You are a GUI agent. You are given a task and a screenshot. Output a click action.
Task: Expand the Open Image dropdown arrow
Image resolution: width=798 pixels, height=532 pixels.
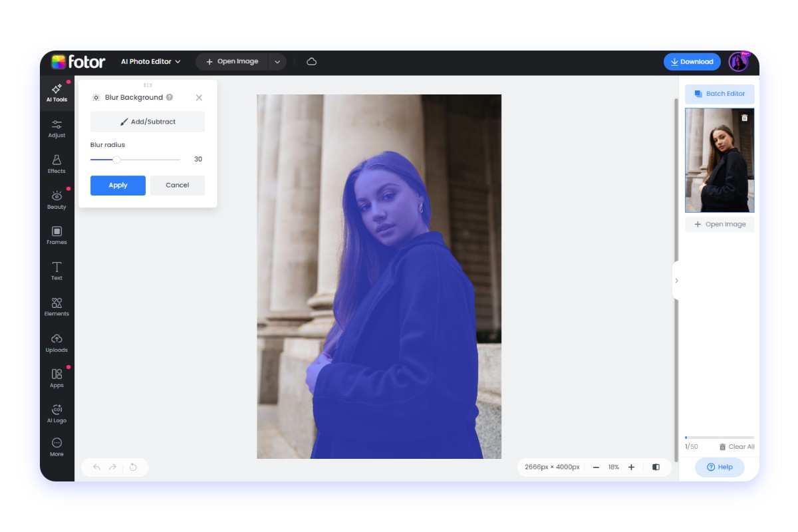pos(277,61)
